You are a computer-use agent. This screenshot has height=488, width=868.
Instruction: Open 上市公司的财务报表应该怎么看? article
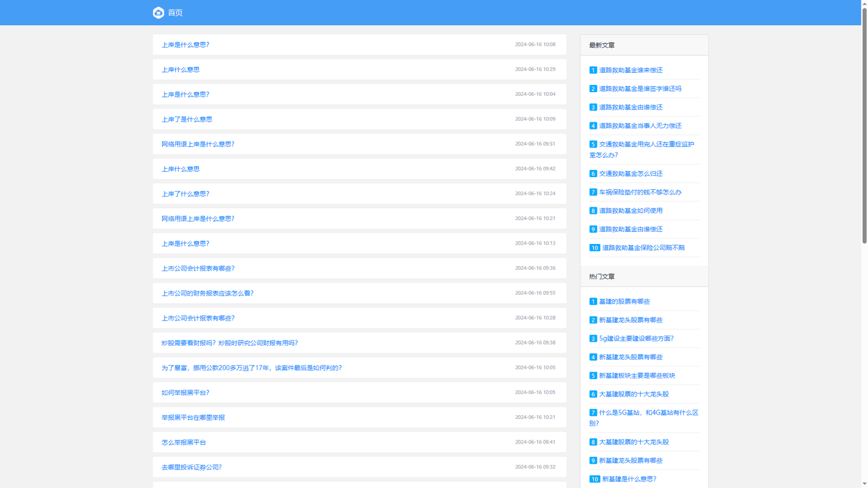[x=207, y=293]
